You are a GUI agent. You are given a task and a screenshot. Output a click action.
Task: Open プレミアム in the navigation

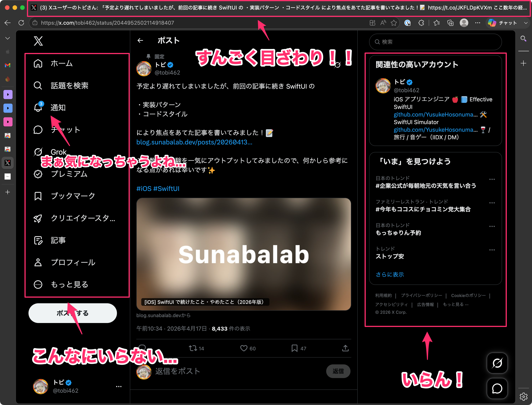61,174
